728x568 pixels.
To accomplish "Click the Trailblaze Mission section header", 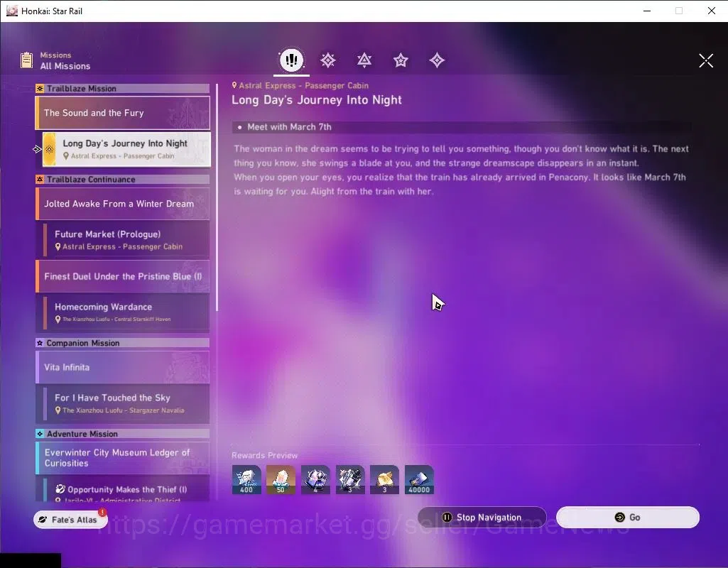I will 123,88.
